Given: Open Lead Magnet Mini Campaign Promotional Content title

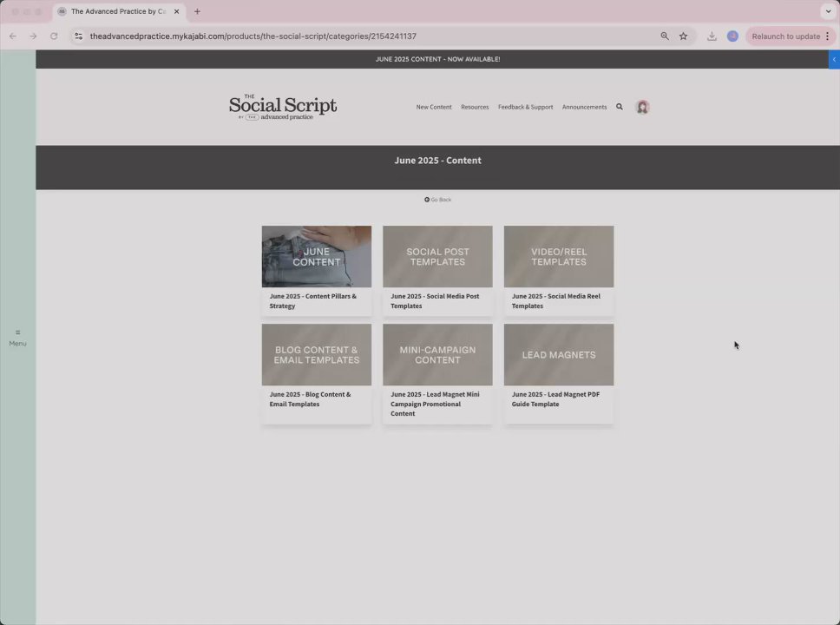Looking at the screenshot, I should (x=435, y=404).
